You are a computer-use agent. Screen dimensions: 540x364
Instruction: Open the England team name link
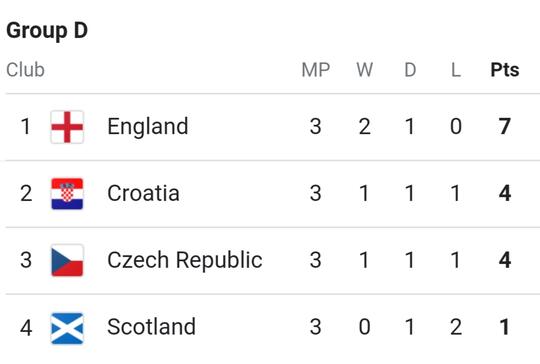148,127
